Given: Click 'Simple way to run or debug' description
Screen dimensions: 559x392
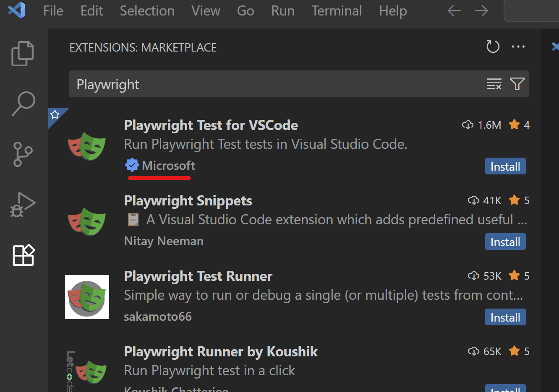Looking at the screenshot, I should coord(324,295).
